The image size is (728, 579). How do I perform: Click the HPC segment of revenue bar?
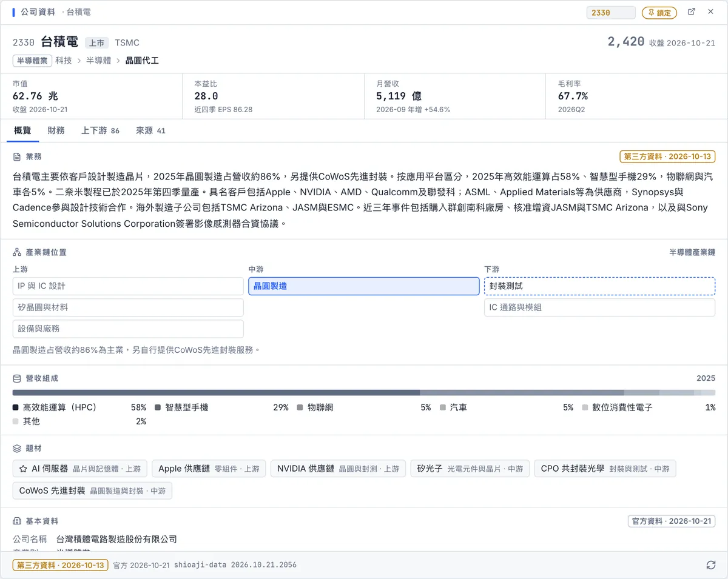coord(216,393)
